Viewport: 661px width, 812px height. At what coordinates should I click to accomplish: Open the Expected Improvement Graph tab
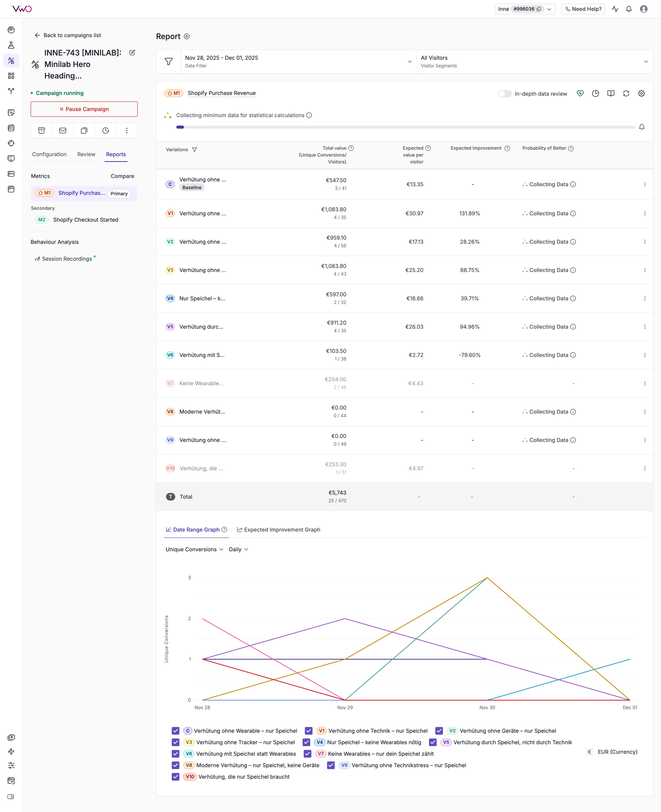(278, 530)
